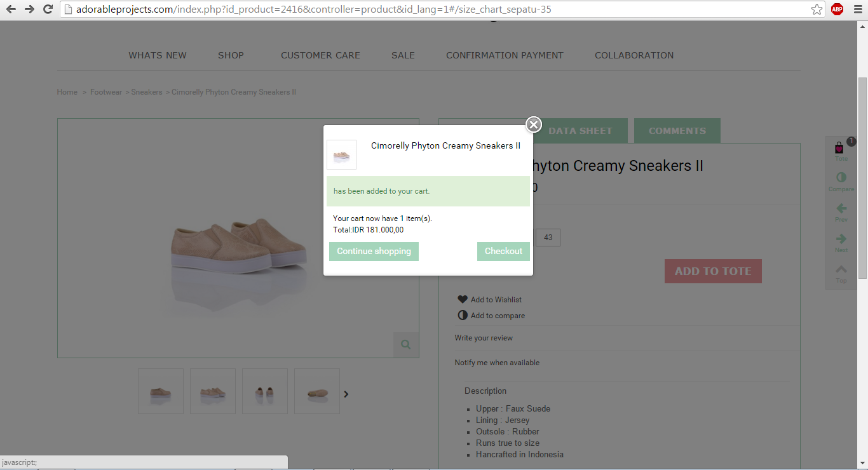Screen dimensions: 868x470
Task: Click the ADD TO TOTE button
Action: pos(713,271)
